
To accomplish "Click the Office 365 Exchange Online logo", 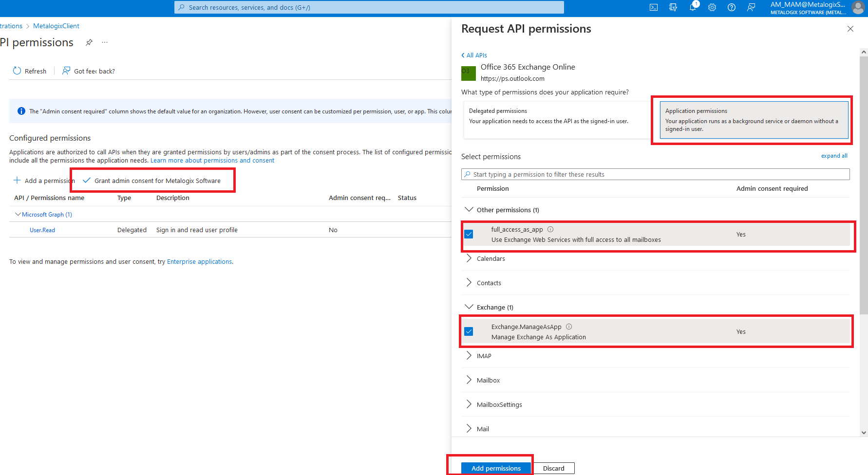I will point(469,73).
